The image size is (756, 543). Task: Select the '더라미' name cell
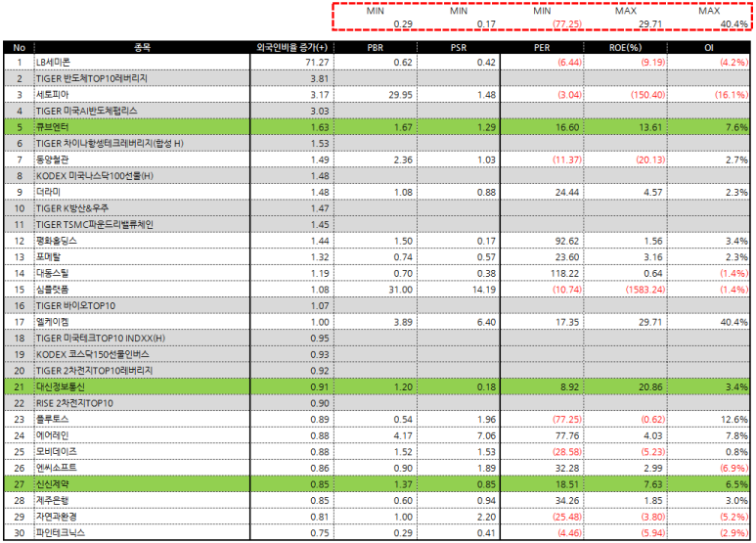tap(48, 192)
